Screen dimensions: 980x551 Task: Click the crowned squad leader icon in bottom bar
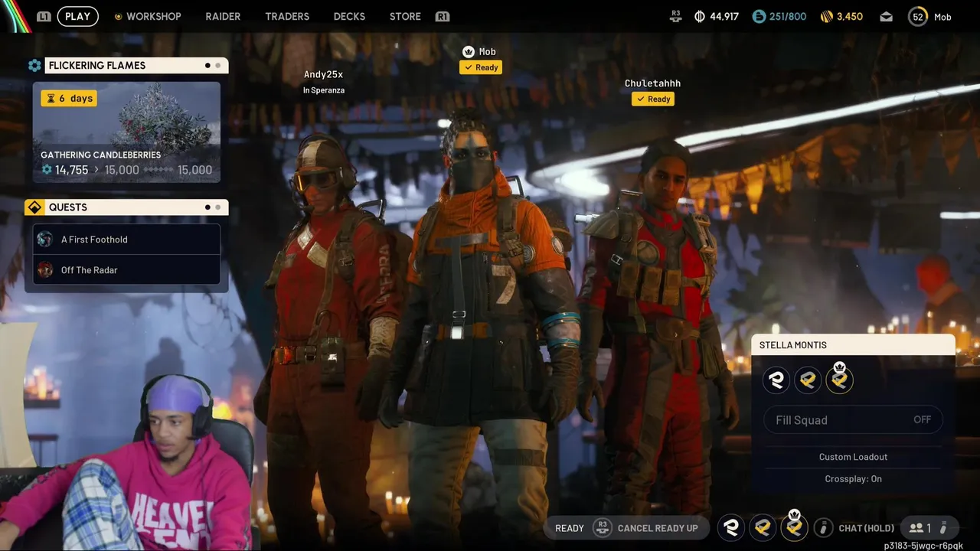(794, 527)
